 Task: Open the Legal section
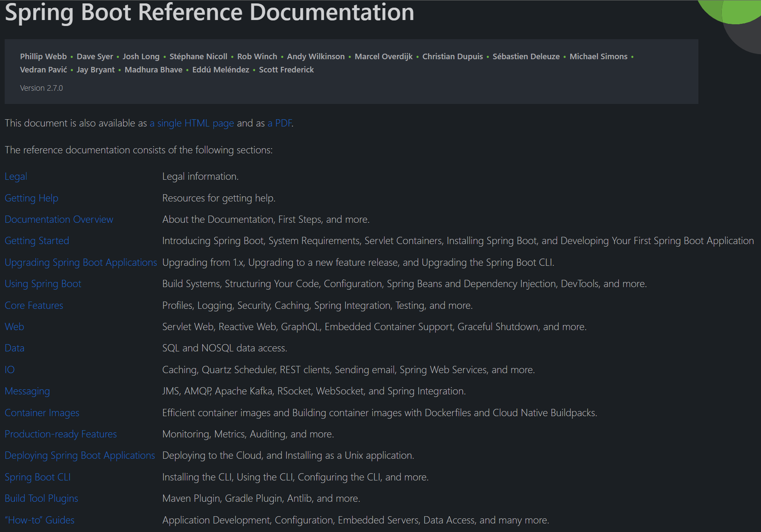[x=16, y=177]
